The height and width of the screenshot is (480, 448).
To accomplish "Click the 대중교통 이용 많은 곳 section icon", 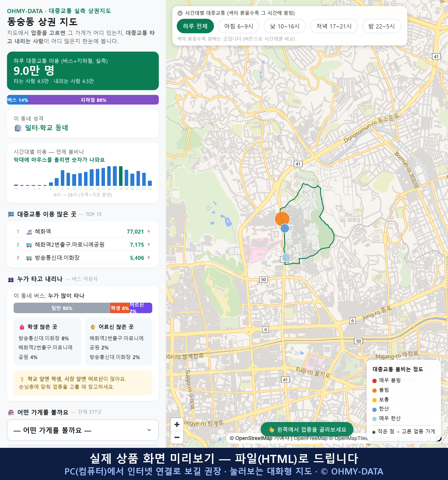I will point(11,214).
